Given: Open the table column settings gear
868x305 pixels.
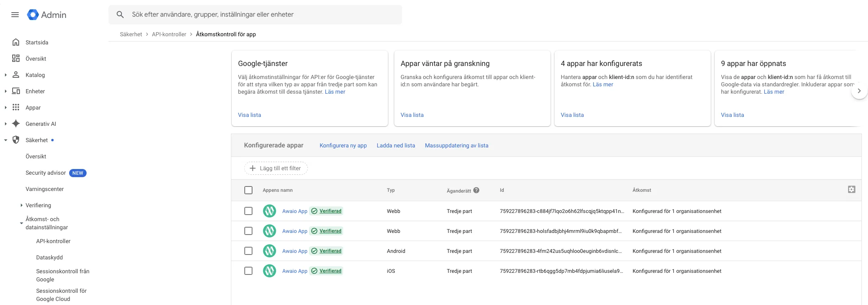Looking at the screenshot, I should tap(852, 189).
